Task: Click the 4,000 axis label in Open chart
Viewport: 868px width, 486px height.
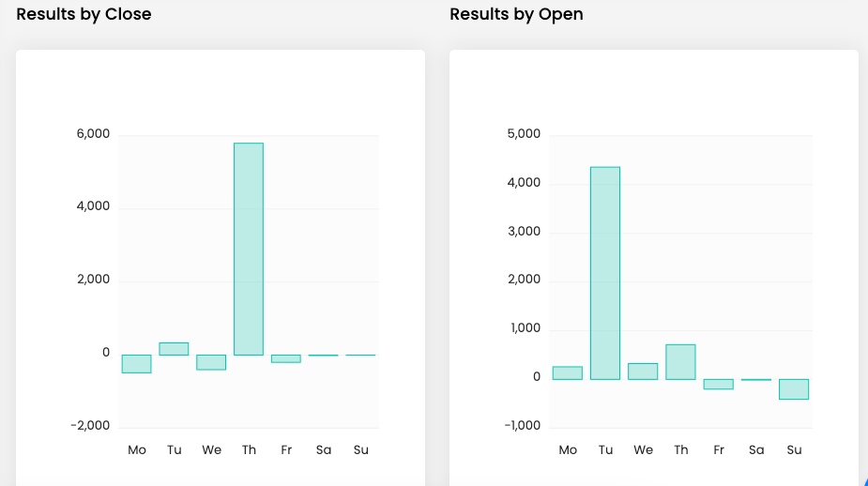Action: click(x=524, y=183)
